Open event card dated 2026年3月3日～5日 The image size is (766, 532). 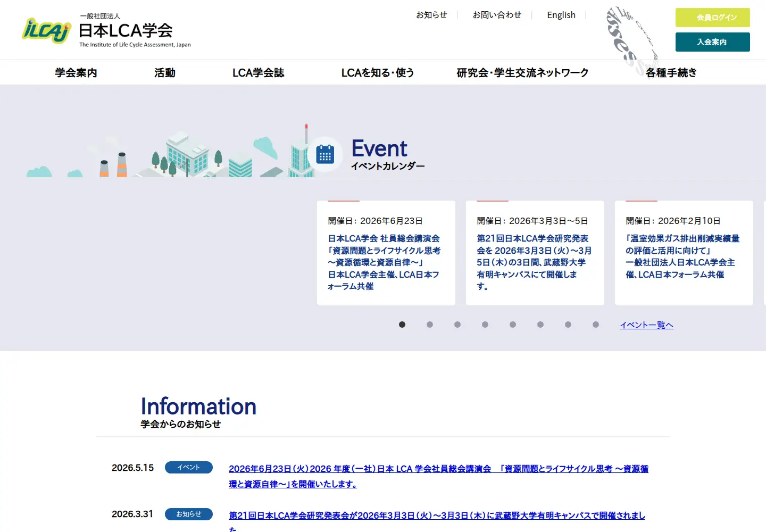535,253
